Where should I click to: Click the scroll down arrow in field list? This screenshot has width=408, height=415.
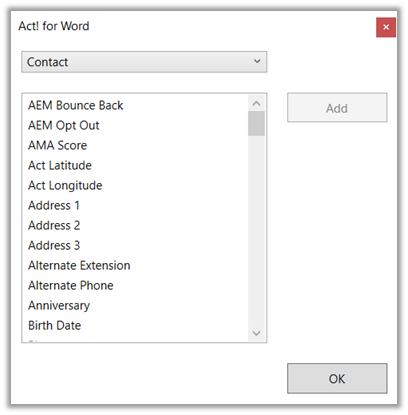(x=256, y=333)
